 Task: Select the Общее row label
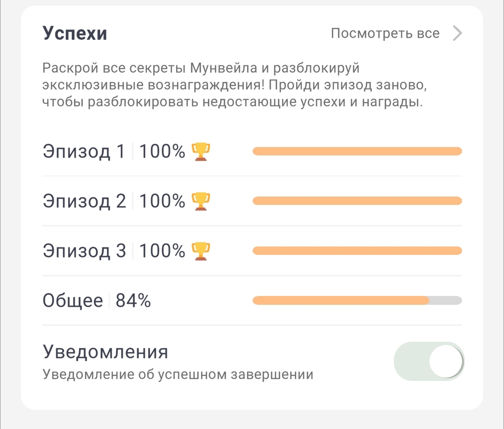pos(73,301)
